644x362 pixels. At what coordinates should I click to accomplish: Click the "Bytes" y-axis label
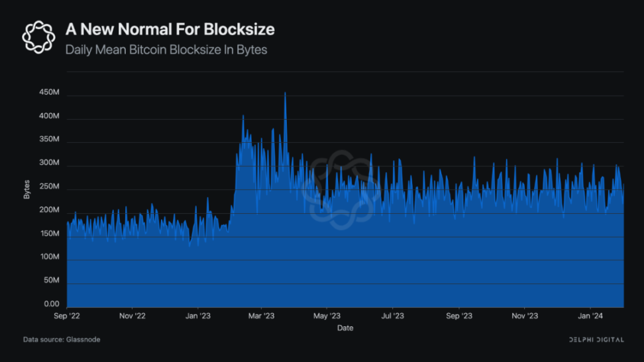pyautogui.click(x=27, y=189)
